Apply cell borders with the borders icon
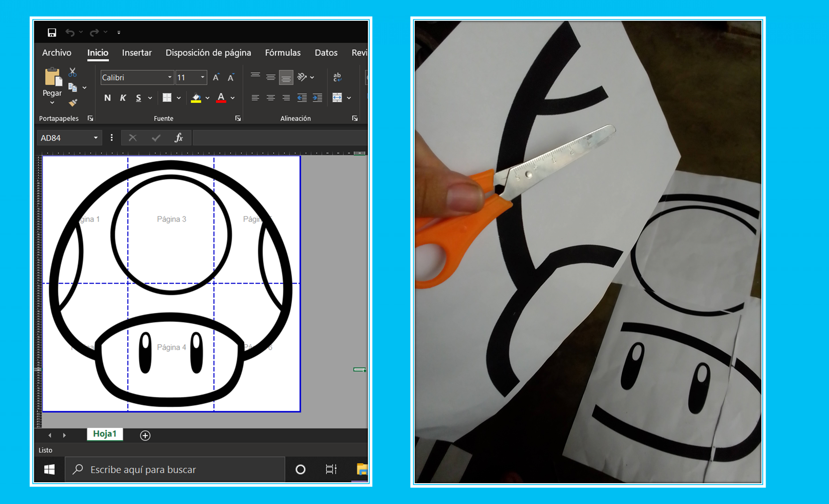Image resolution: width=829 pixels, height=504 pixels. click(x=167, y=98)
